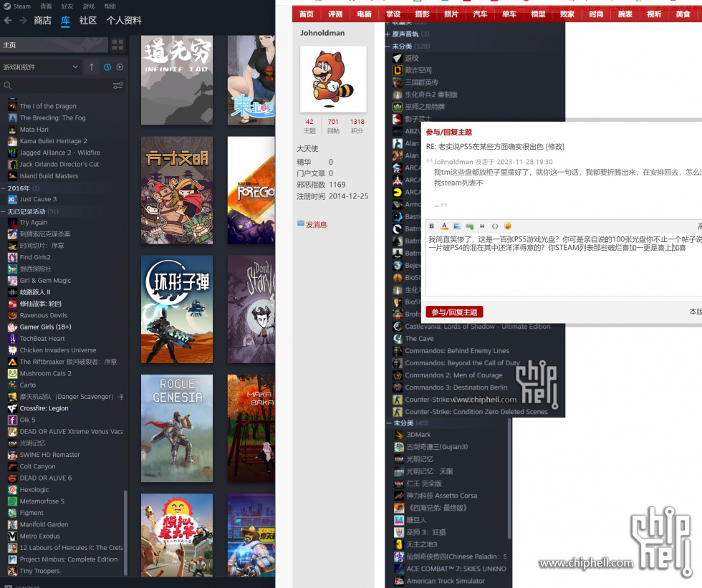Open forum 摄影 nav tab
This screenshot has height=588, width=702.
pyautogui.click(x=422, y=14)
